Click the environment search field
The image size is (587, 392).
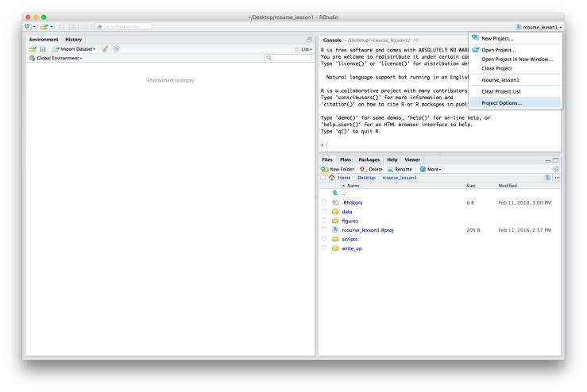click(x=288, y=58)
